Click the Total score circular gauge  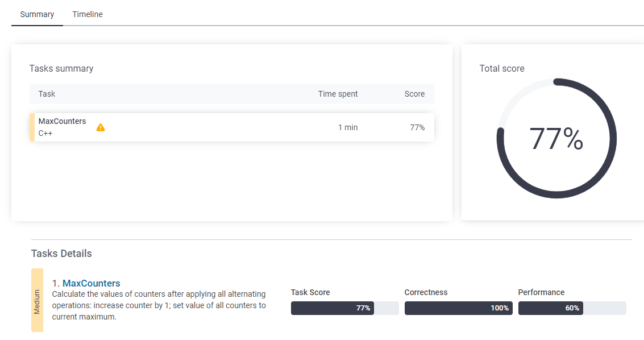pyautogui.click(x=556, y=138)
